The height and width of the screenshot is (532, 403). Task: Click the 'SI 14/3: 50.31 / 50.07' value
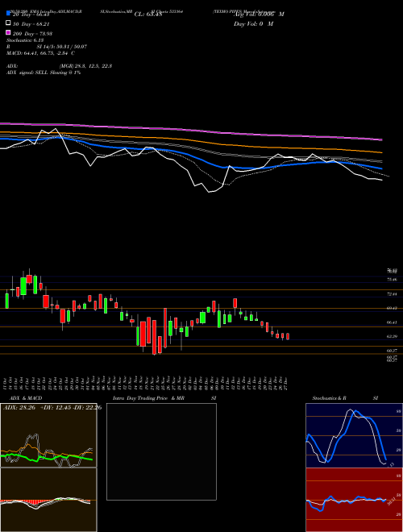coord(62,47)
